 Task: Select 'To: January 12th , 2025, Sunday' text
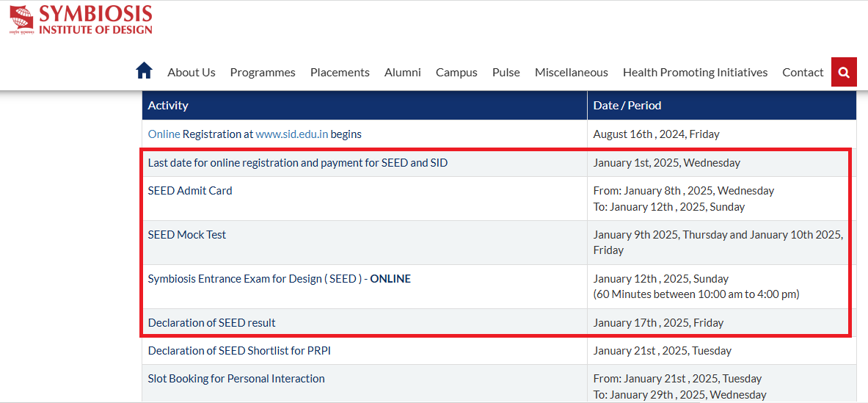[669, 207]
